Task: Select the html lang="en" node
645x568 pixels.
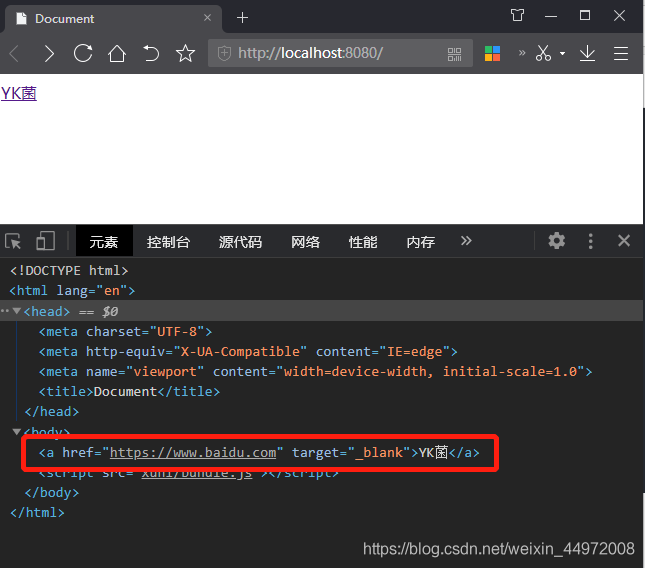Action: (72, 291)
